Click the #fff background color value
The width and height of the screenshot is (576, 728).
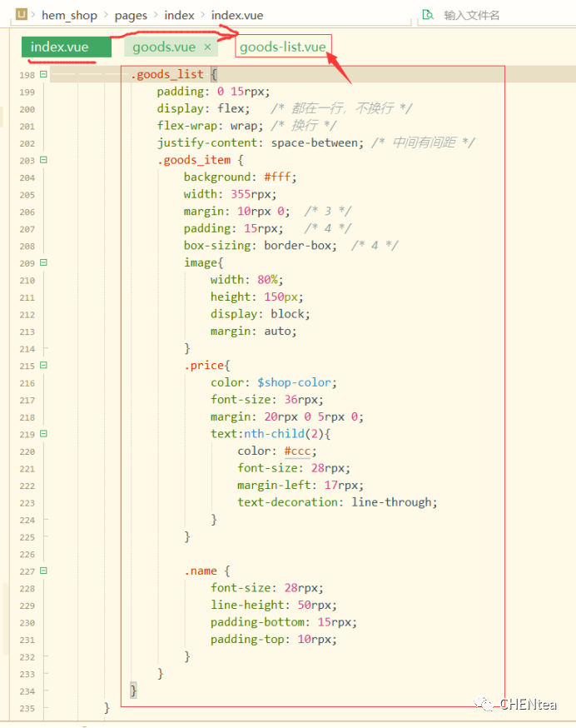(x=281, y=177)
